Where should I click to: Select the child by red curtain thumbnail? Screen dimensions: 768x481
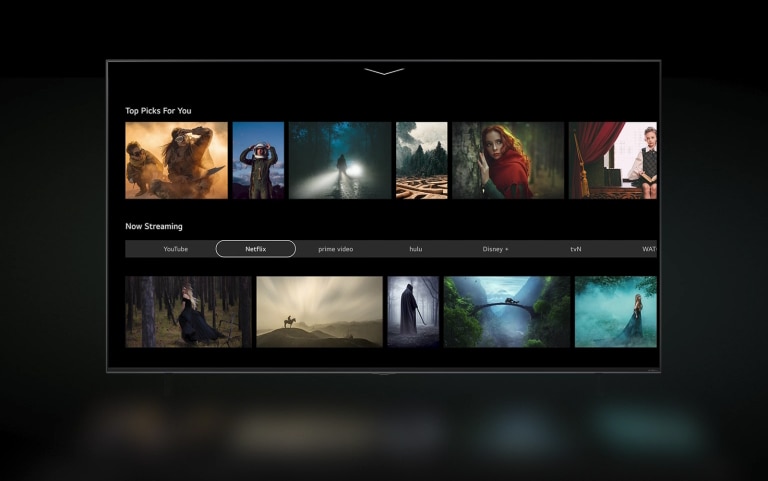point(613,160)
